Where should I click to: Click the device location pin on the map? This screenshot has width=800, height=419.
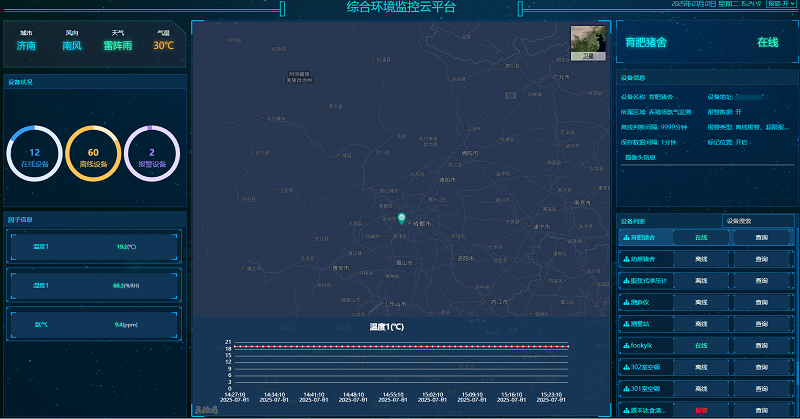coord(401,218)
